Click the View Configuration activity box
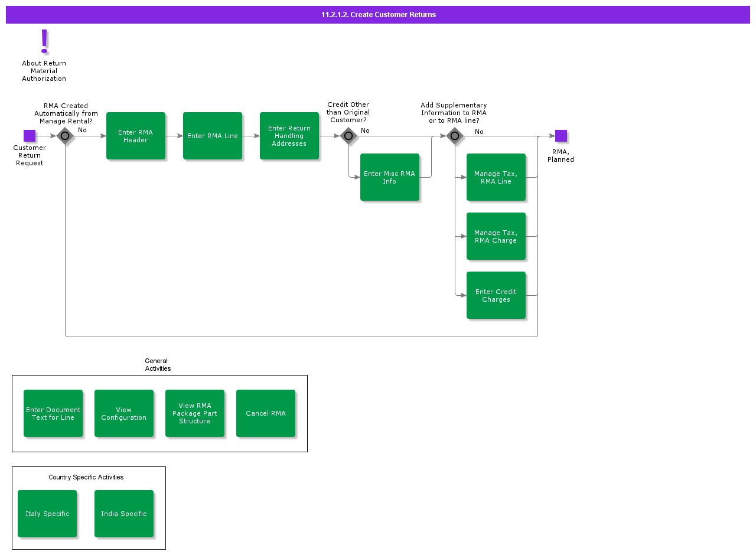 124,413
